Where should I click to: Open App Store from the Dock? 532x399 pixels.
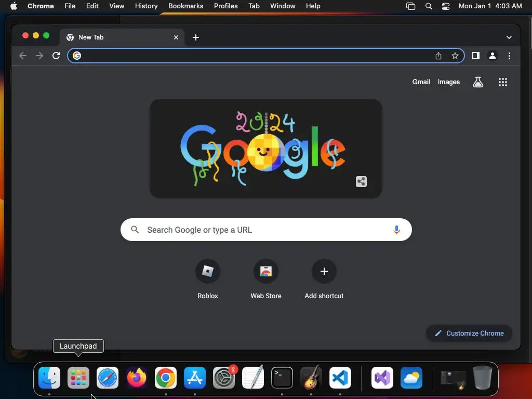point(195,378)
